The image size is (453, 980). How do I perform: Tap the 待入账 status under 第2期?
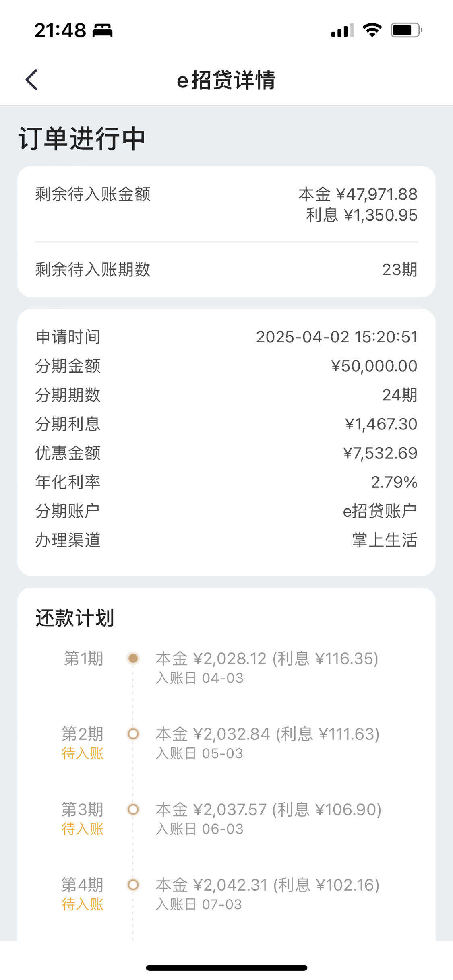click(83, 753)
